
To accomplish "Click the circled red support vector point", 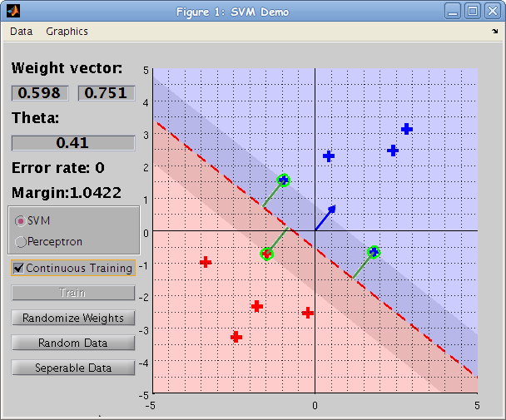I will point(266,254).
